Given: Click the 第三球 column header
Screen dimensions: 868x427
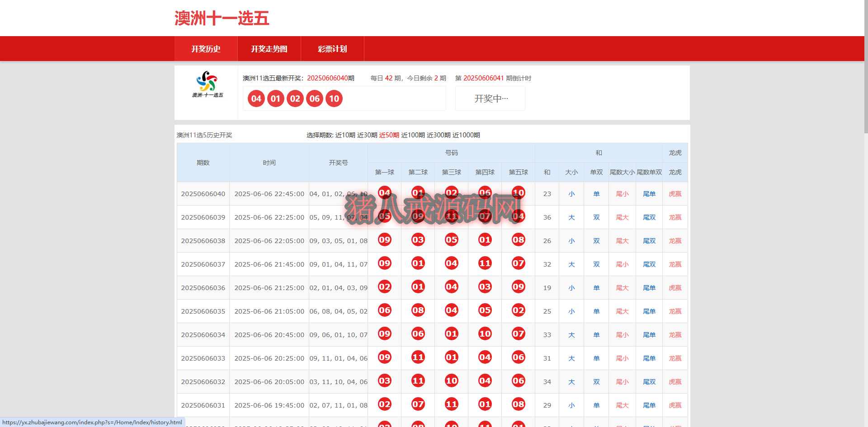Looking at the screenshot, I should pos(452,172).
